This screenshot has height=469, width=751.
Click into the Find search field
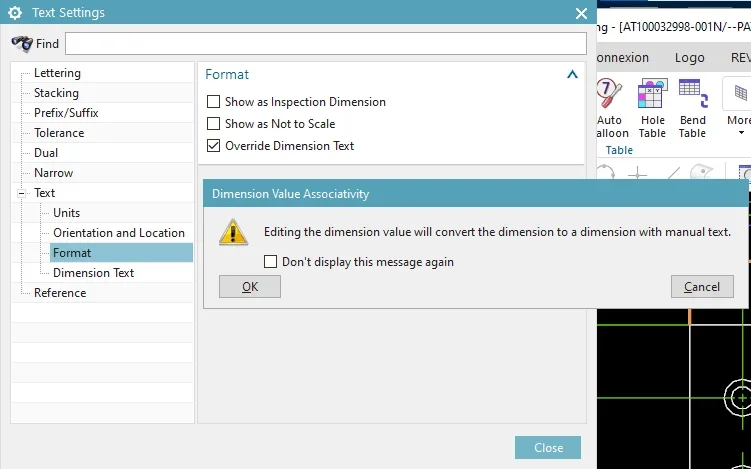325,43
